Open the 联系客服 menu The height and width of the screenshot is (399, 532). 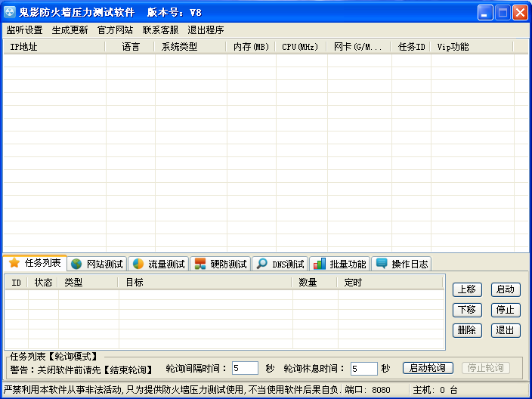click(160, 30)
